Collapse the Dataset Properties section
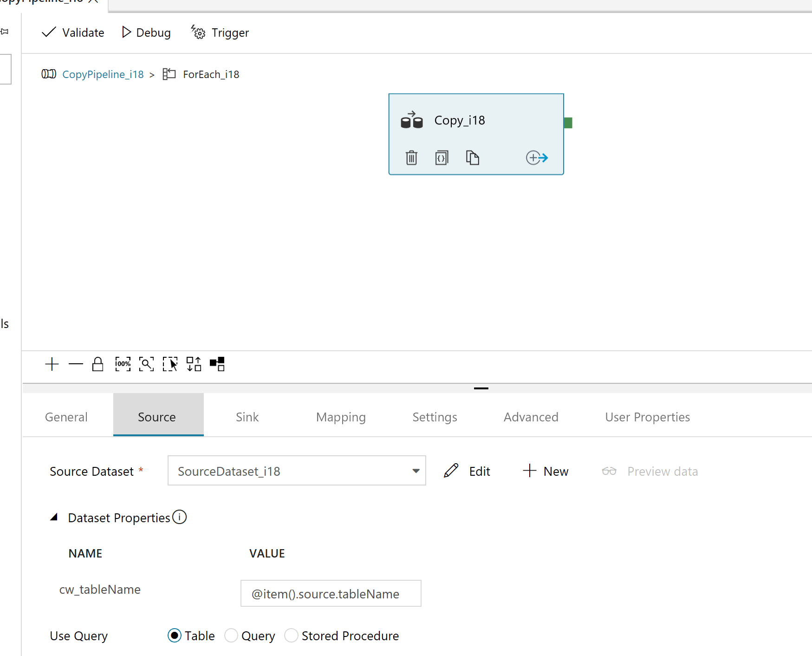812x656 pixels. pyautogui.click(x=54, y=517)
